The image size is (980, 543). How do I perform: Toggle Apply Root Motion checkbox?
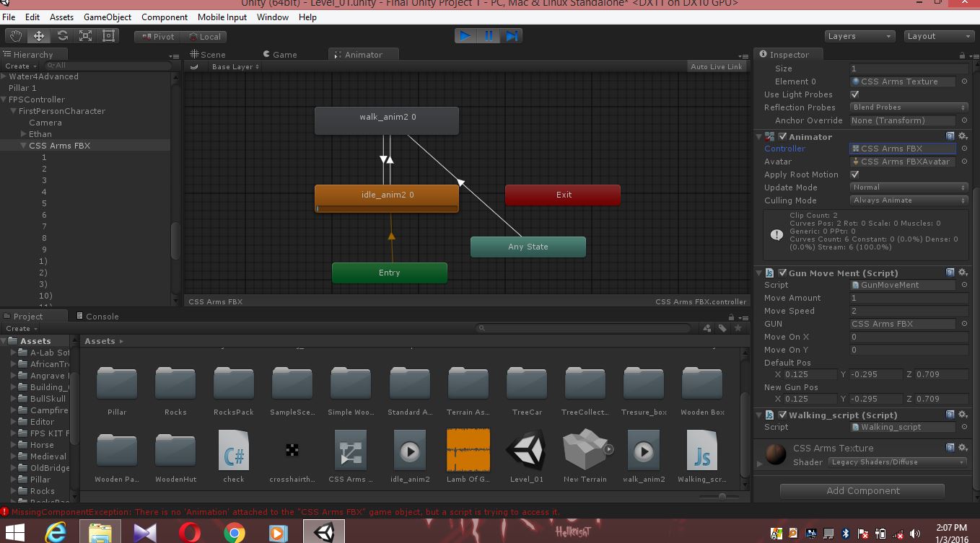855,175
